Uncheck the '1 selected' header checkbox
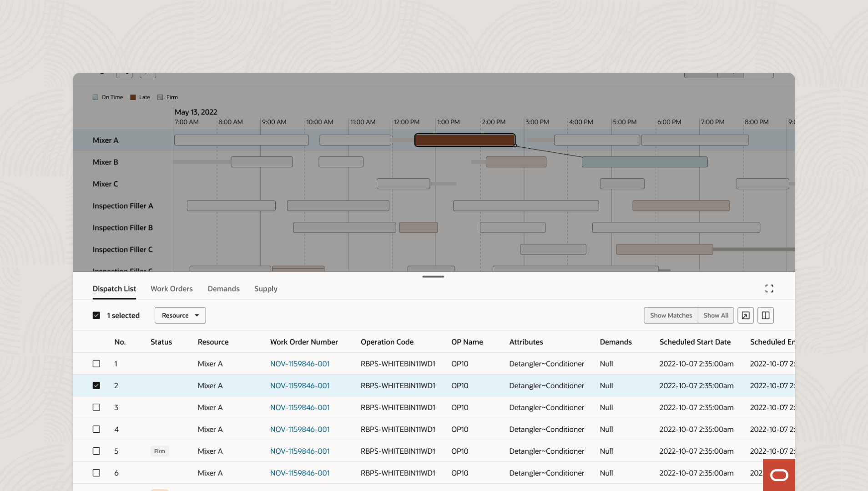 pos(96,316)
